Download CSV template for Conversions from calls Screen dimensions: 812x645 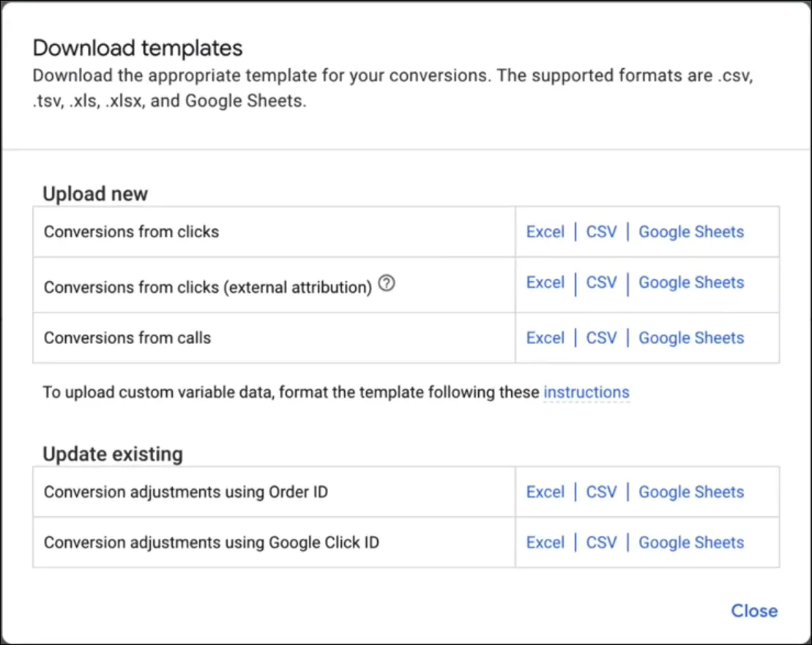601,338
